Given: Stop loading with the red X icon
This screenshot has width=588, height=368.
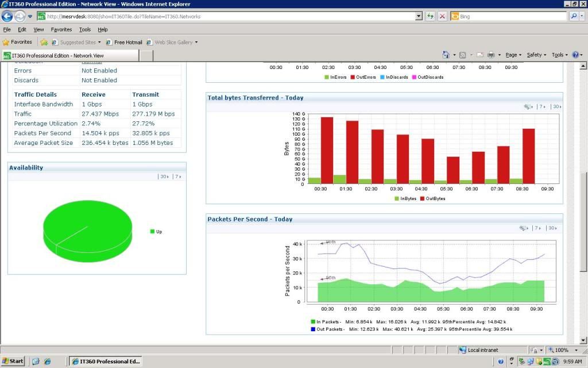Looking at the screenshot, I should pyautogui.click(x=443, y=17).
